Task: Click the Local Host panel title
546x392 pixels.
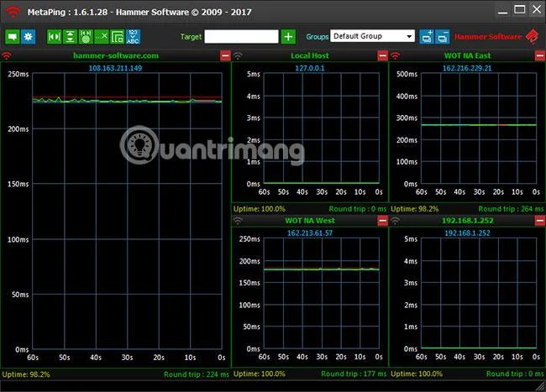Action: 310,55
